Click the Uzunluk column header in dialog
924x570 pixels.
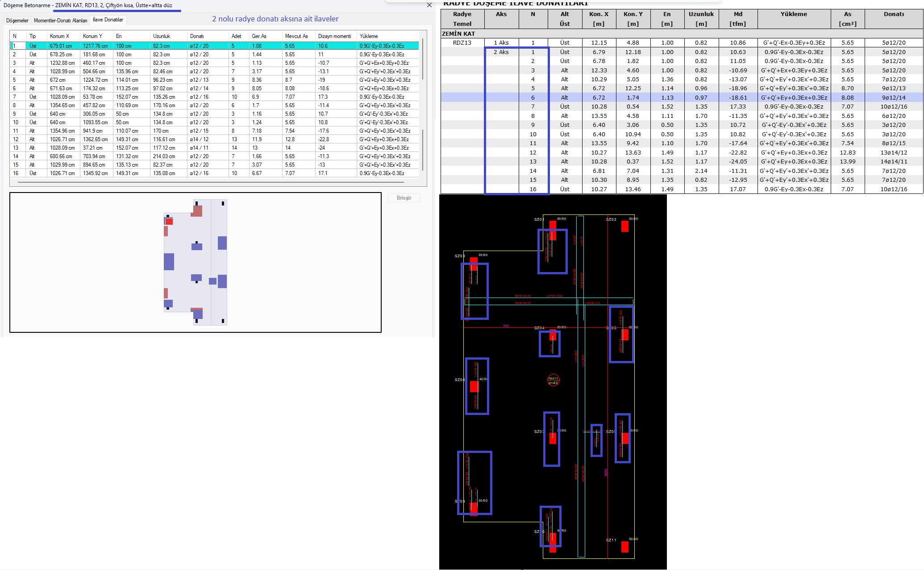[168, 36]
